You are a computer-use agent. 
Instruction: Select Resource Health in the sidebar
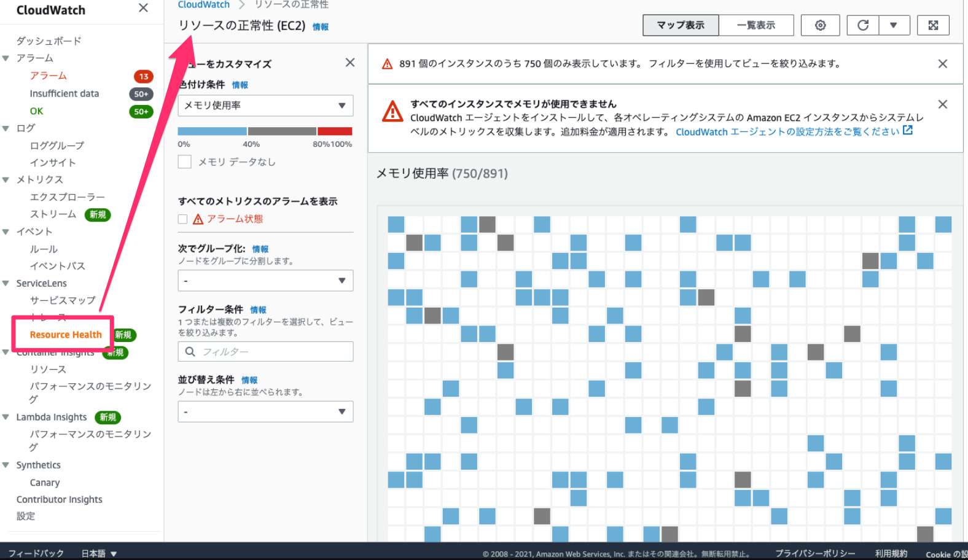coord(66,335)
